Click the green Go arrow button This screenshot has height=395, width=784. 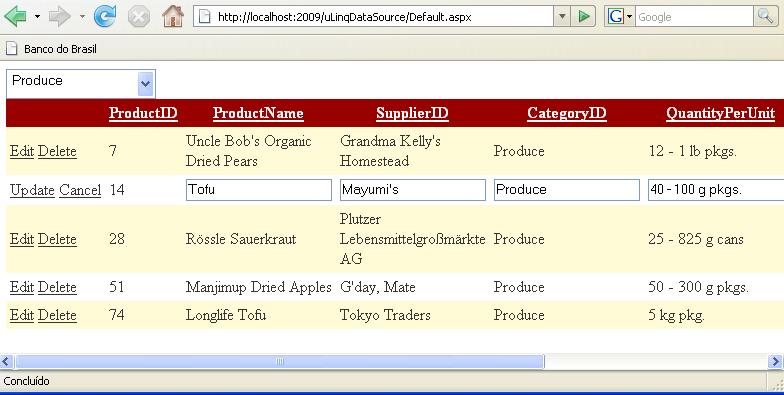(x=584, y=17)
